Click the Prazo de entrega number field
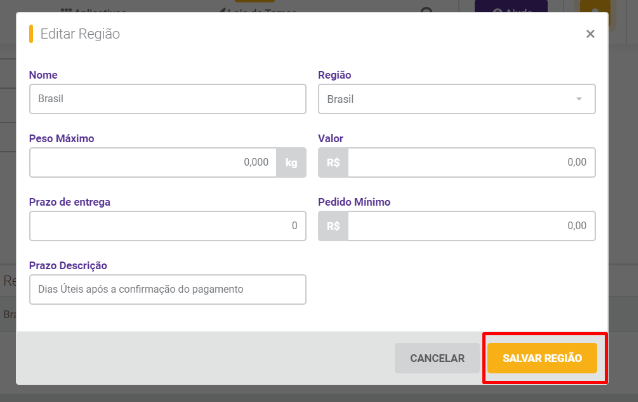Viewport: 638px width, 402px height. pyautogui.click(x=168, y=226)
